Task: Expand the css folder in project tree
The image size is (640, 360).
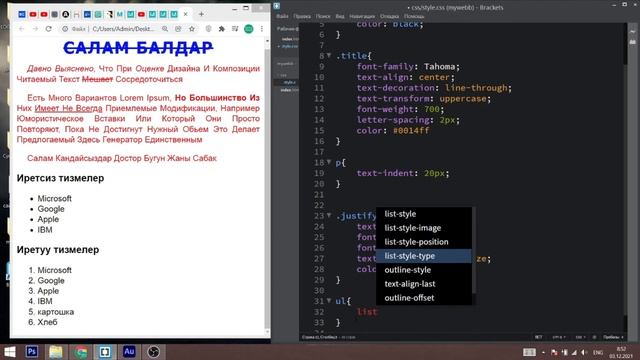Action: tap(282, 75)
